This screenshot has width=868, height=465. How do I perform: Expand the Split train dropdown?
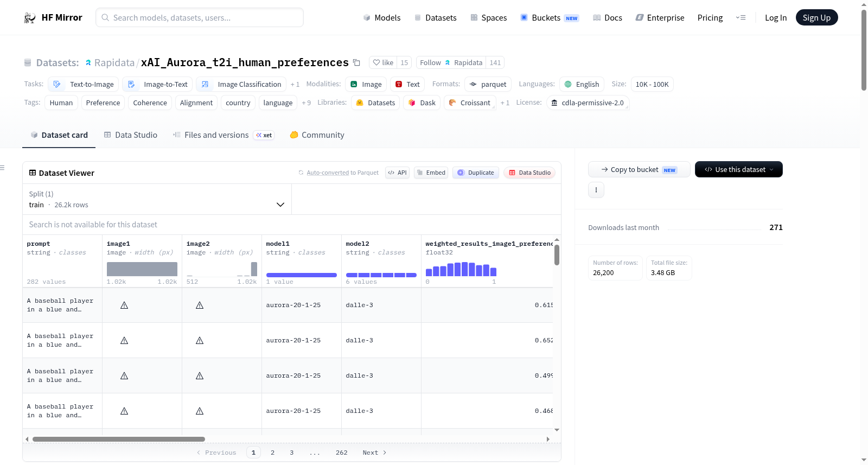(x=157, y=199)
